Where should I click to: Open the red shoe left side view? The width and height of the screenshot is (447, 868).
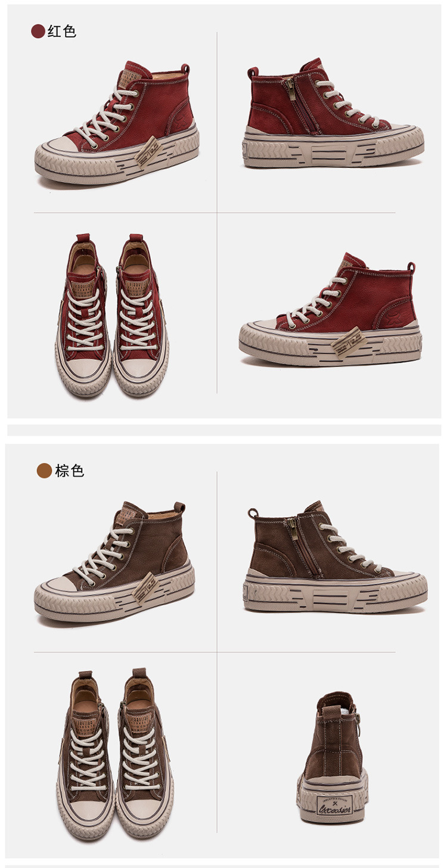pyautogui.click(x=117, y=123)
